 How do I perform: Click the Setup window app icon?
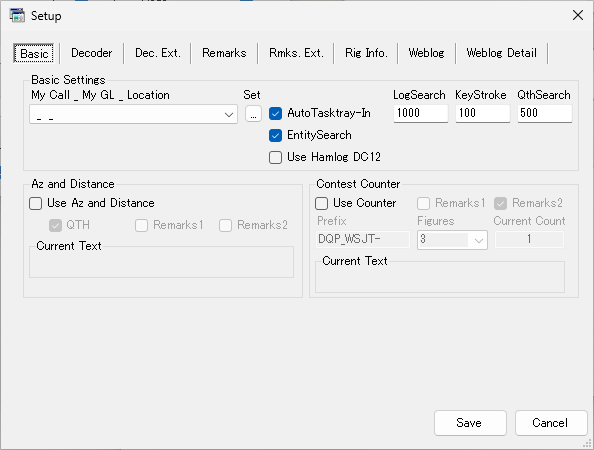17,16
